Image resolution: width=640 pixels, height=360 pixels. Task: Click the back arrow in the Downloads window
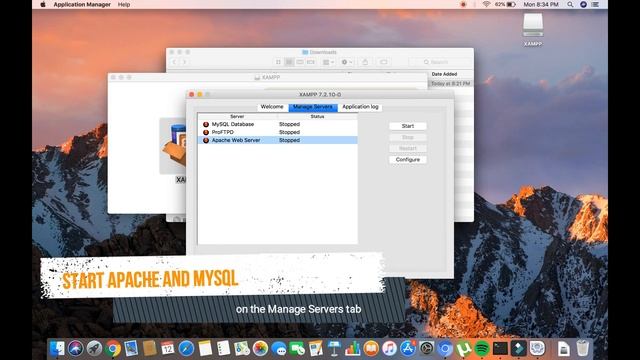[x=174, y=62]
